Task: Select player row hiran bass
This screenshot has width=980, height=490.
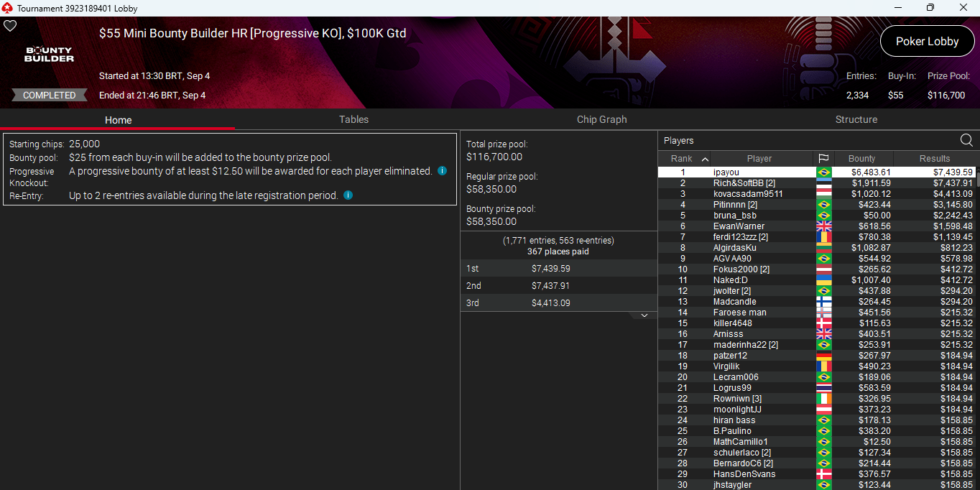Action: 816,420
